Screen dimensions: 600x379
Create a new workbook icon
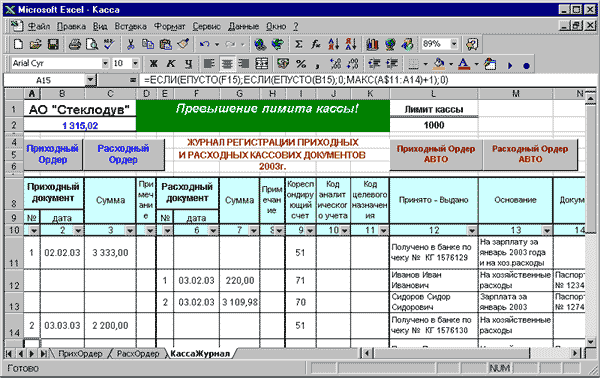(x=18, y=44)
